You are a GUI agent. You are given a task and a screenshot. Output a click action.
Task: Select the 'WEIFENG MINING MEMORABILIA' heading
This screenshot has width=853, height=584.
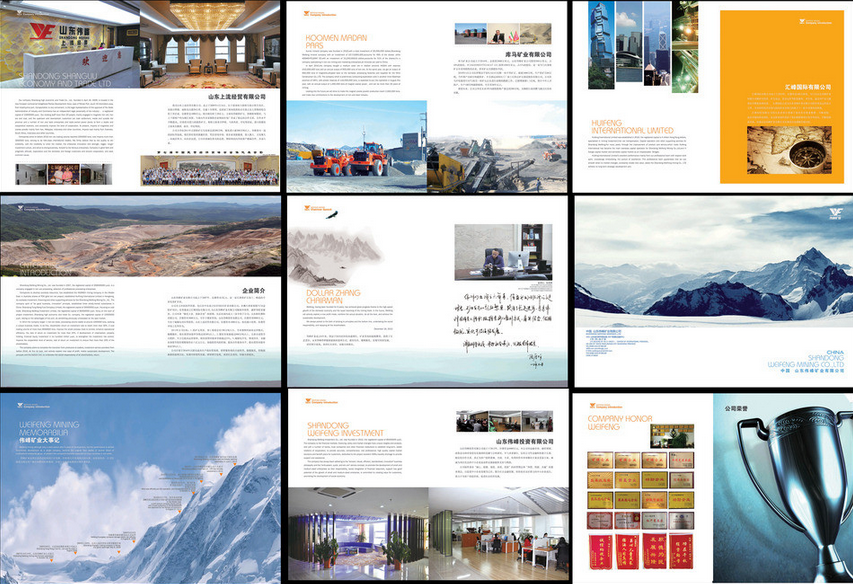(x=49, y=428)
